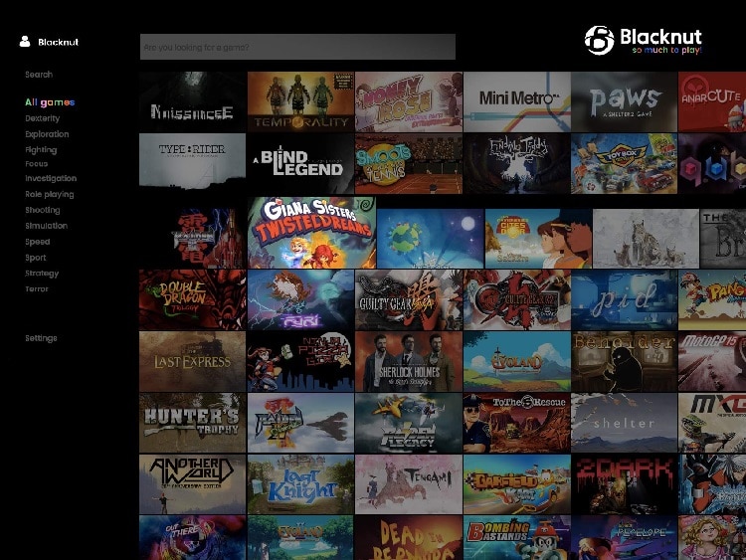This screenshot has height=560, width=746.
Task: Open the Naissancee game tile
Action: [193, 101]
